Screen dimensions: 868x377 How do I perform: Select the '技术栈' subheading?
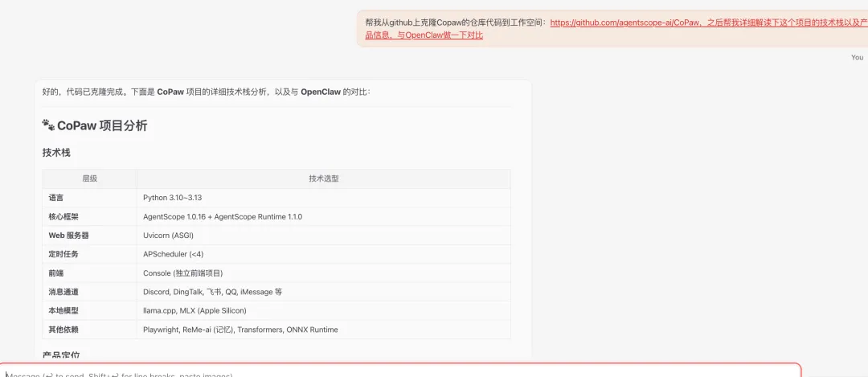(x=56, y=153)
